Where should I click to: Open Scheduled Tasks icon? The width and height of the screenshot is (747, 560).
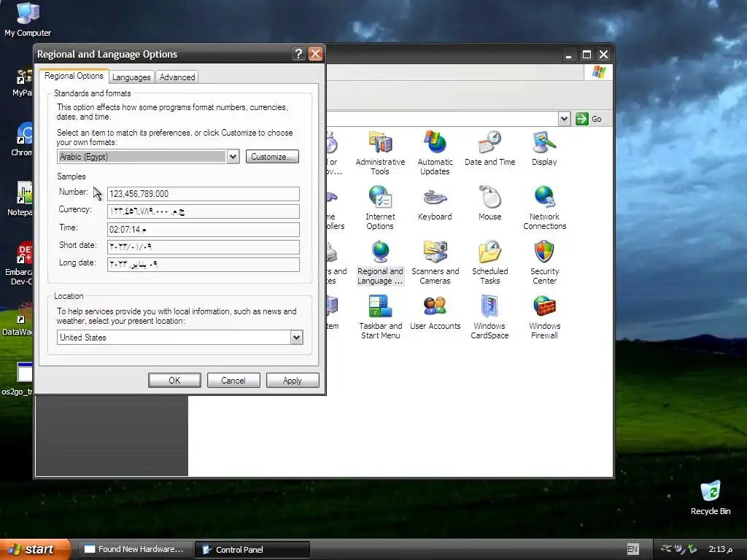pos(489,262)
